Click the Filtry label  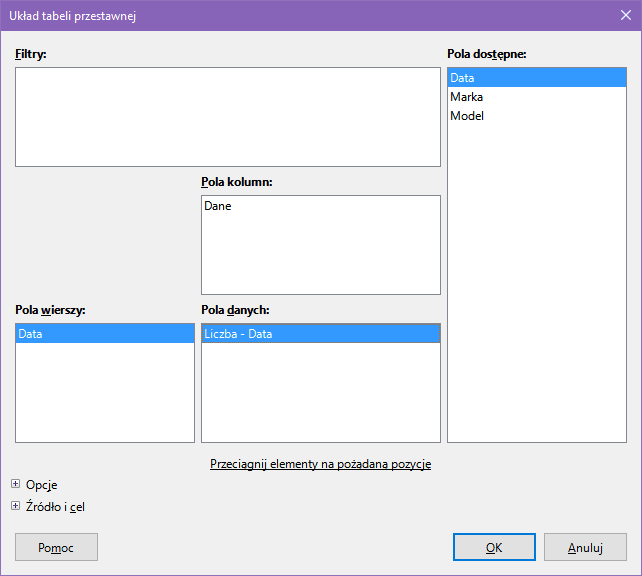click(31, 53)
